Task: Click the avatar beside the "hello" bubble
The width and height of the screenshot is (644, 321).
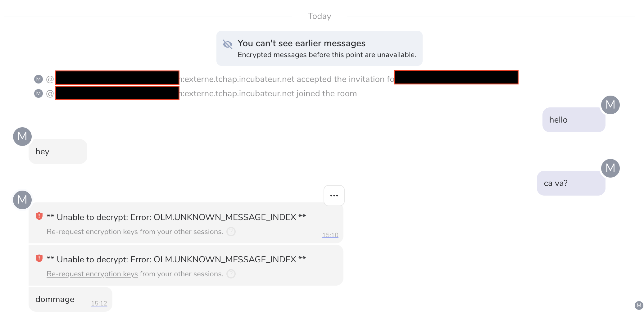Action: 610,105
